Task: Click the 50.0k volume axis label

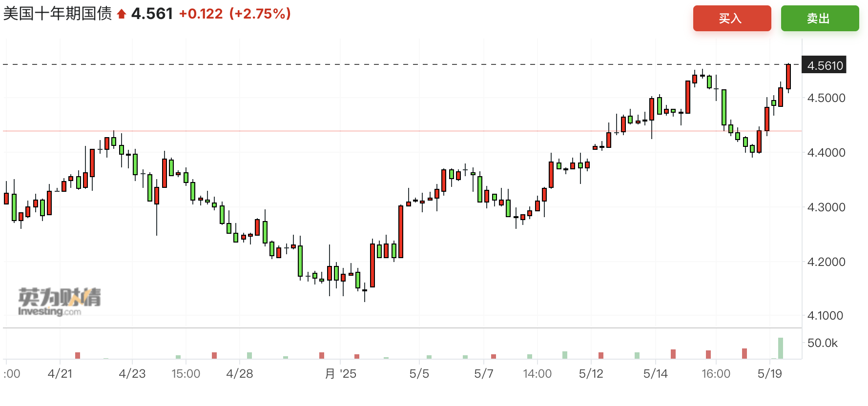Action: pyautogui.click(x=822, y=343)
